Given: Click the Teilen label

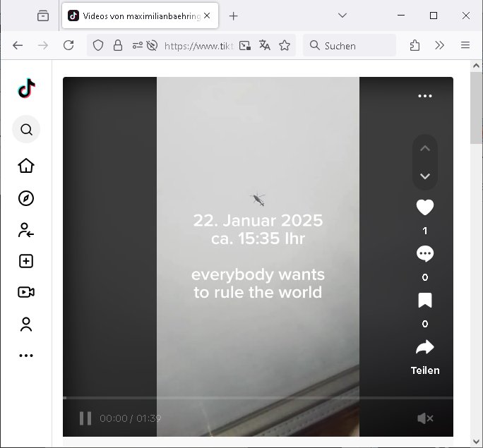Looking at the screenshot, I should tap(425, 370).
